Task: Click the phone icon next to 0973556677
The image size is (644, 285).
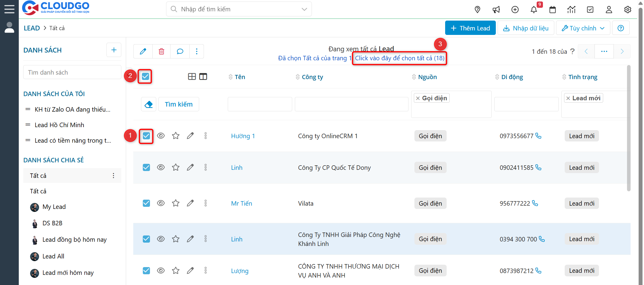Action: tap(538, 136)
